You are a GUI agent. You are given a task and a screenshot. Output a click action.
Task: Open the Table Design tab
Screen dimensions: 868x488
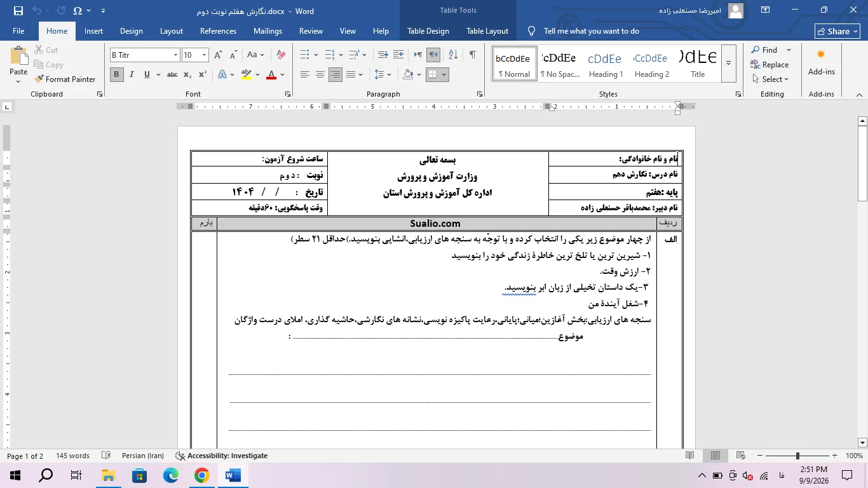(428, 31)
